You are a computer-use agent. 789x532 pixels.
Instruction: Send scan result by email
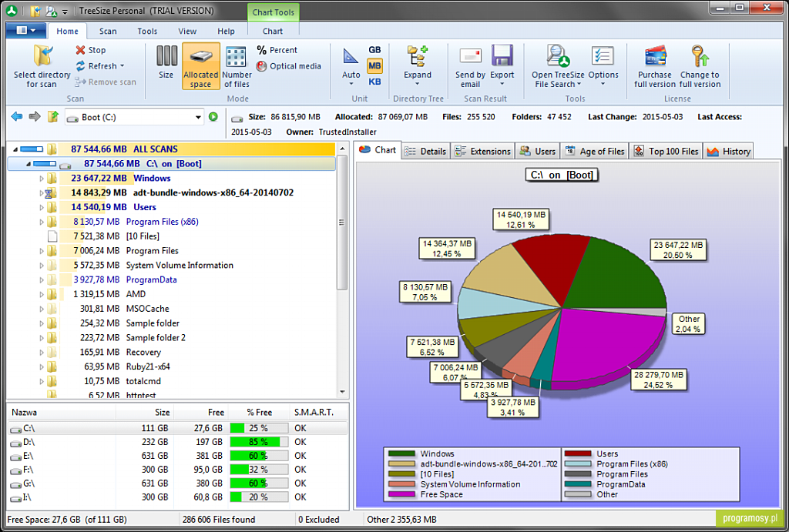[470, 66]
